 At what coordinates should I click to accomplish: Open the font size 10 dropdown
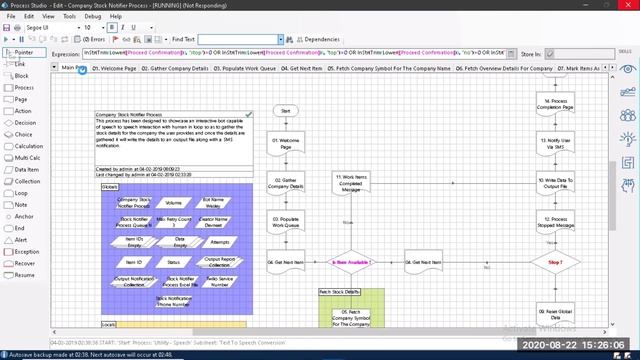[x=103, y=28]
